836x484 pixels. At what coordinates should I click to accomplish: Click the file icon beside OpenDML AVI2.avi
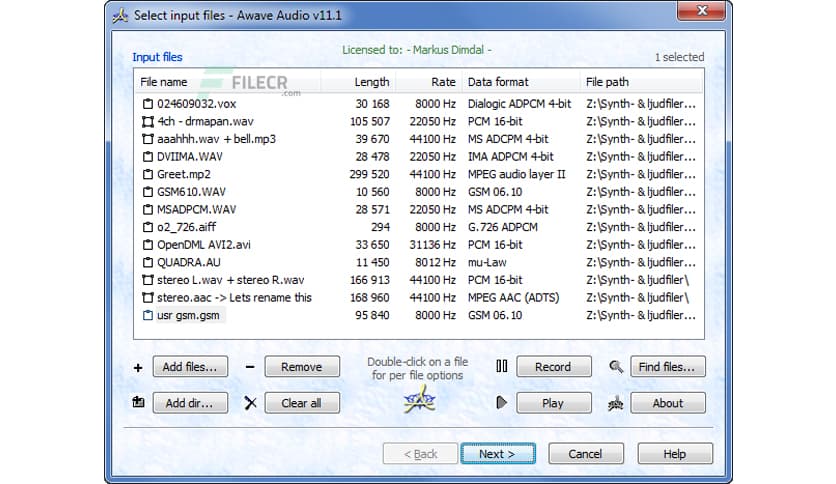(x=148, y=245)
